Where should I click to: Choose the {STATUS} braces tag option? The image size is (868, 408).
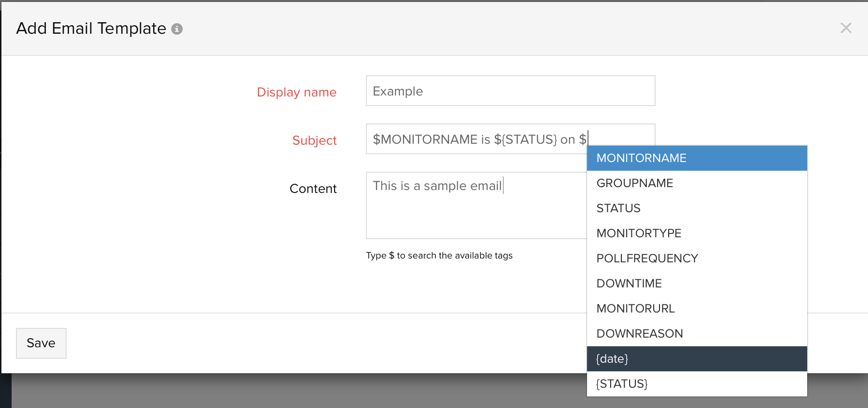(696, 384)
